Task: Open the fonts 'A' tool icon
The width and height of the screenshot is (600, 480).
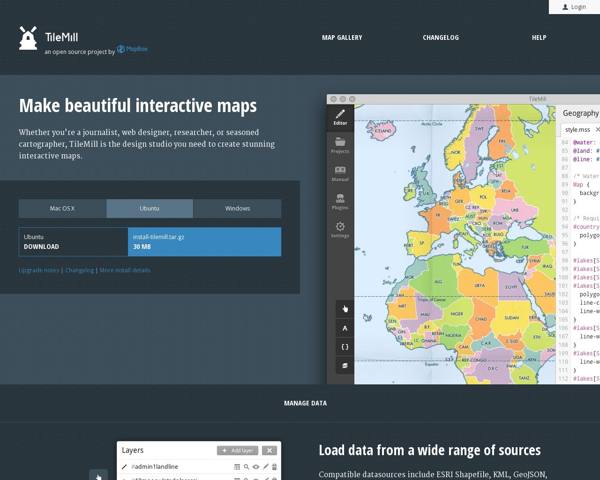Action: tap(344, 328)
